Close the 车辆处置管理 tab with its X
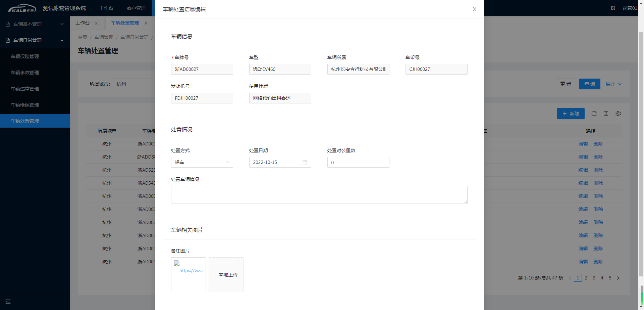This screenshot has height=310, width=644. point(146,23)
